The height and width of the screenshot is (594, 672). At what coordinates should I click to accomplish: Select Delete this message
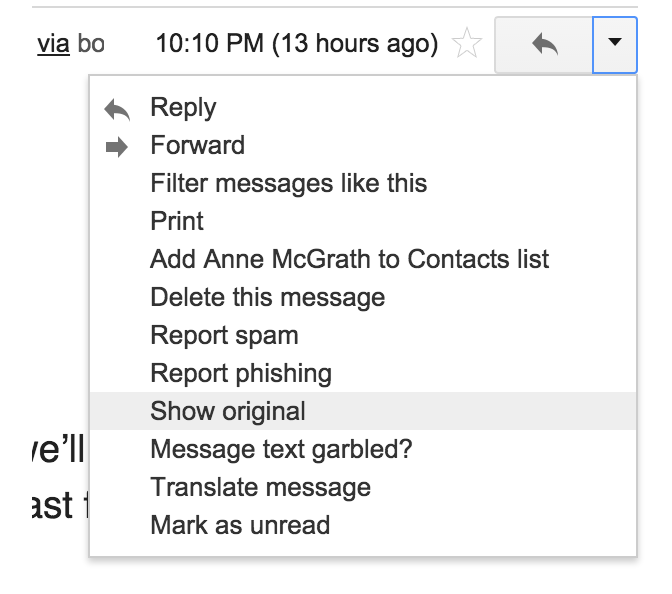click(x=363, y=297)
